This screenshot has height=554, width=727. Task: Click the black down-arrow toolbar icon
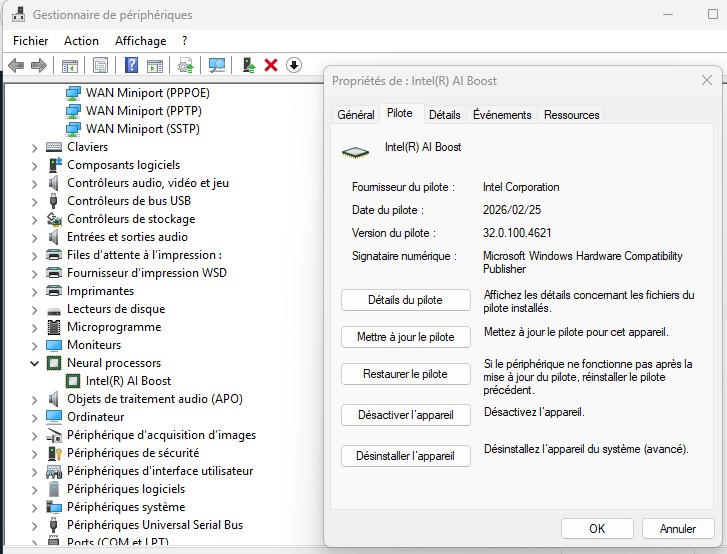coord(294,65)
